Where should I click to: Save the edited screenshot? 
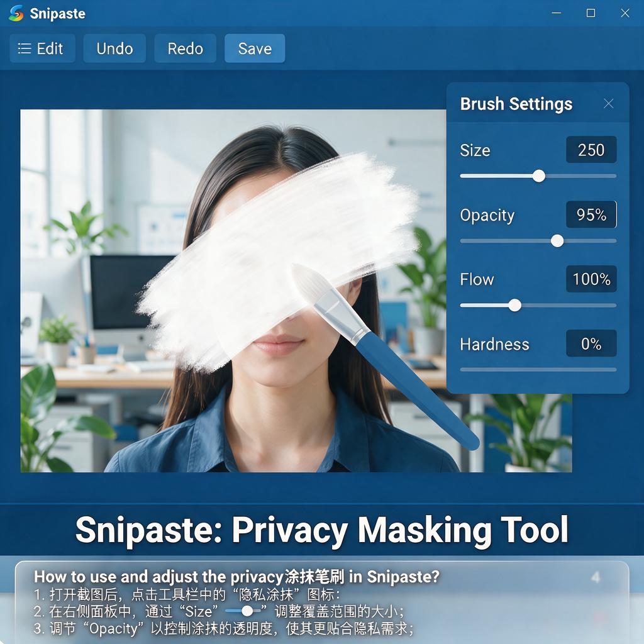(x=255, y=48)
